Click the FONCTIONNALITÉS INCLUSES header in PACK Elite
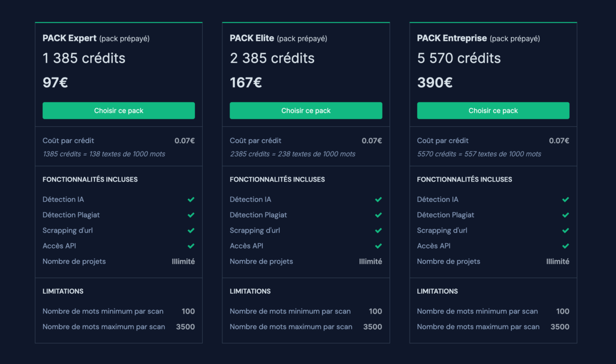 (277, 179)
